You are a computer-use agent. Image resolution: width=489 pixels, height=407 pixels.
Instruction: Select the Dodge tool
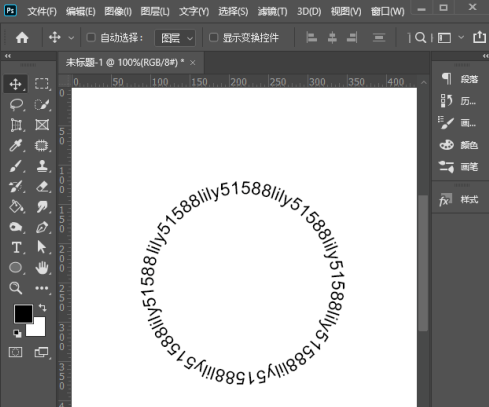[x=16, y=227]
